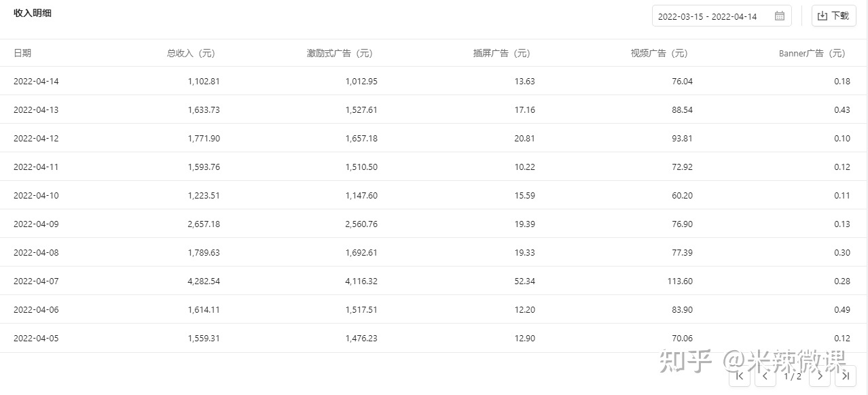Click the 插屏广告（元） column header

503,53
